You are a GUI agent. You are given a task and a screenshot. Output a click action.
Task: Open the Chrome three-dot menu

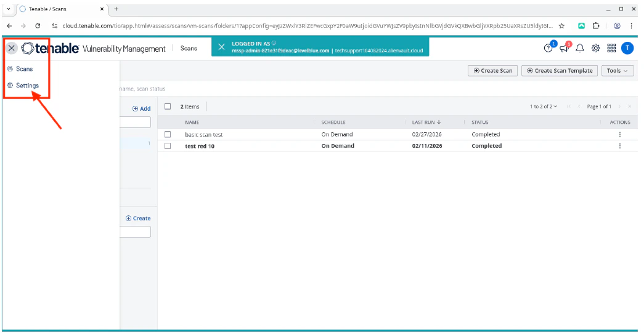point(631,25)
